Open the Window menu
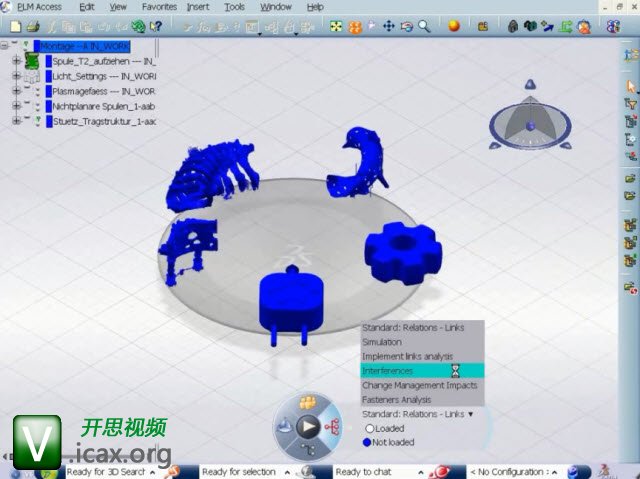640x479 pixels. (x=276, y=7)
